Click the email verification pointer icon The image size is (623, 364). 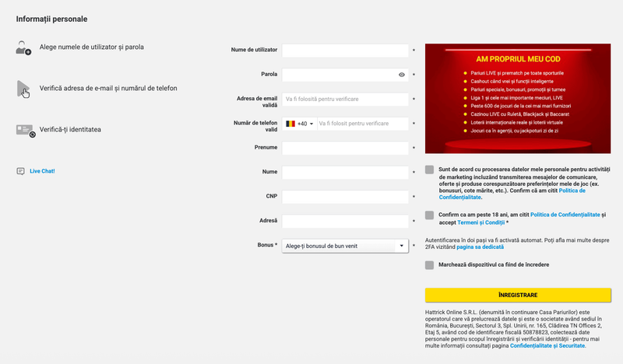[x=23, y=89]
